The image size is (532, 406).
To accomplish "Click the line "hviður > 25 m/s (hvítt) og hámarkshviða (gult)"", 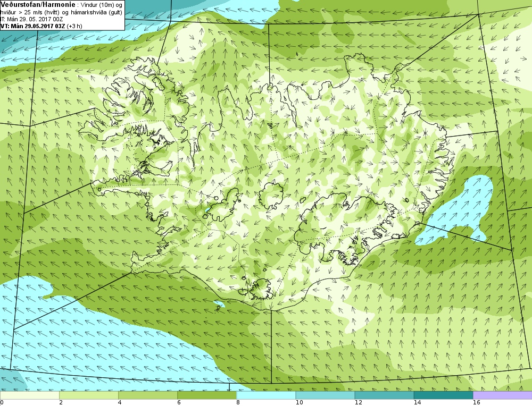I will pyautogui.click(x=61, y=12).
